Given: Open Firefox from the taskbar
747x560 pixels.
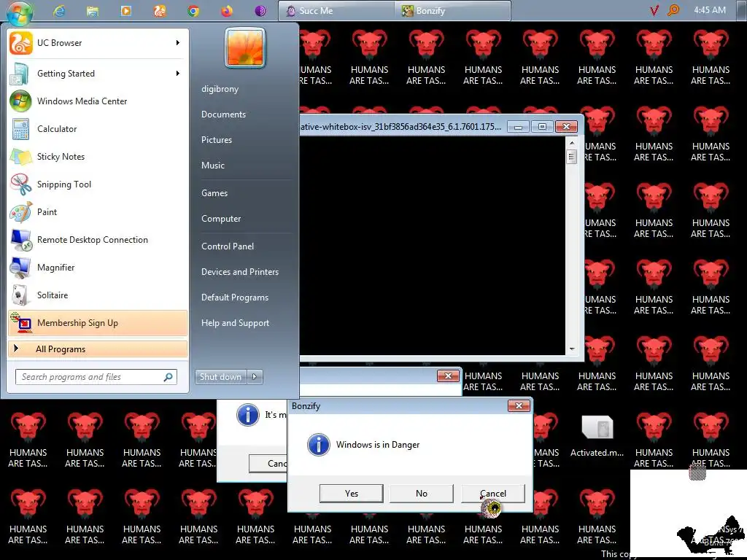Looking at the screenshot, I should (x=227, y=10).
